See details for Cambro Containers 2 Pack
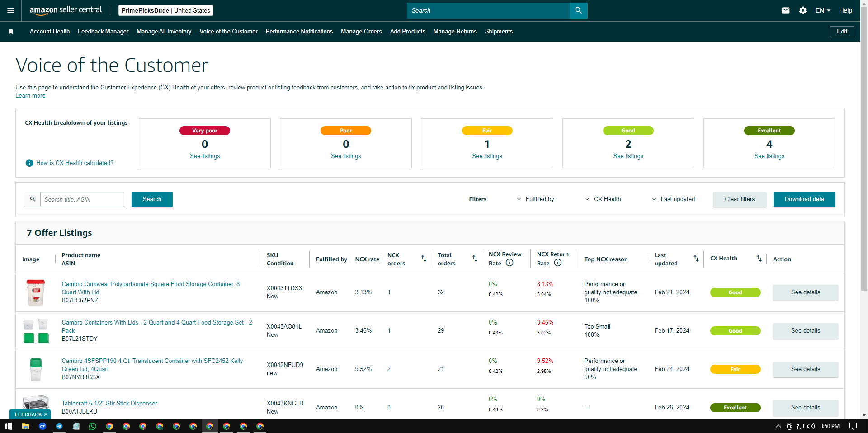 point(806,331)
